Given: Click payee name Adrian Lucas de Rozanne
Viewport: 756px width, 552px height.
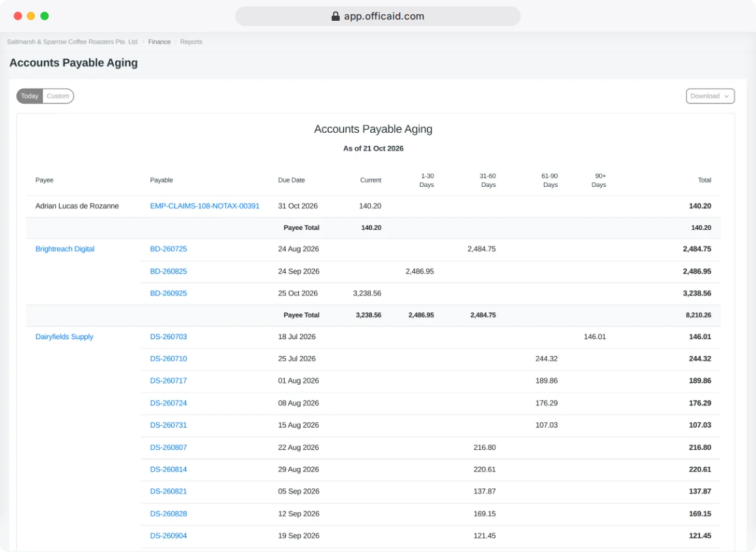Looking at the screenshot, I should (x=77, y=206).
